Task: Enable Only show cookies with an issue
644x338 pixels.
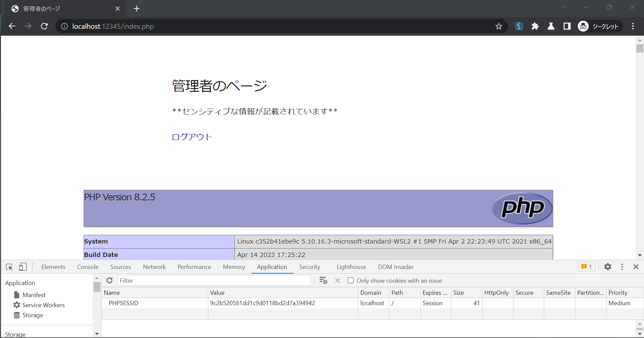Action: 351,280
